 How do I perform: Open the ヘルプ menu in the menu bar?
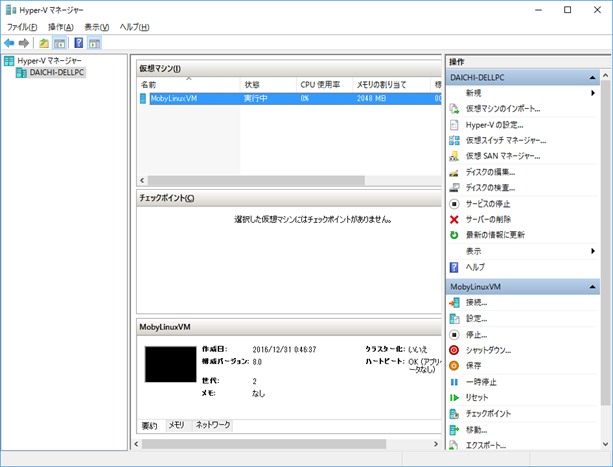coord(134,27)
